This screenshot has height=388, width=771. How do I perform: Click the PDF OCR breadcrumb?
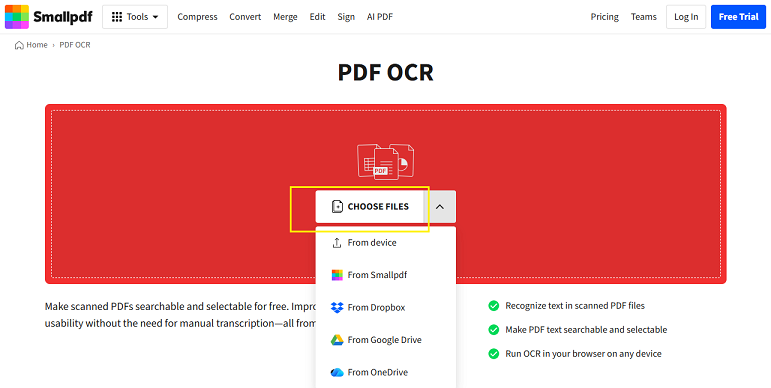tap(75, 45)
